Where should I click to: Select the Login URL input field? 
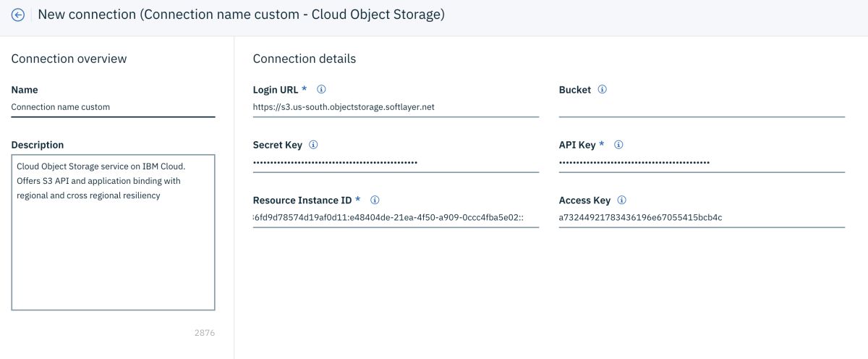(396, 107)
